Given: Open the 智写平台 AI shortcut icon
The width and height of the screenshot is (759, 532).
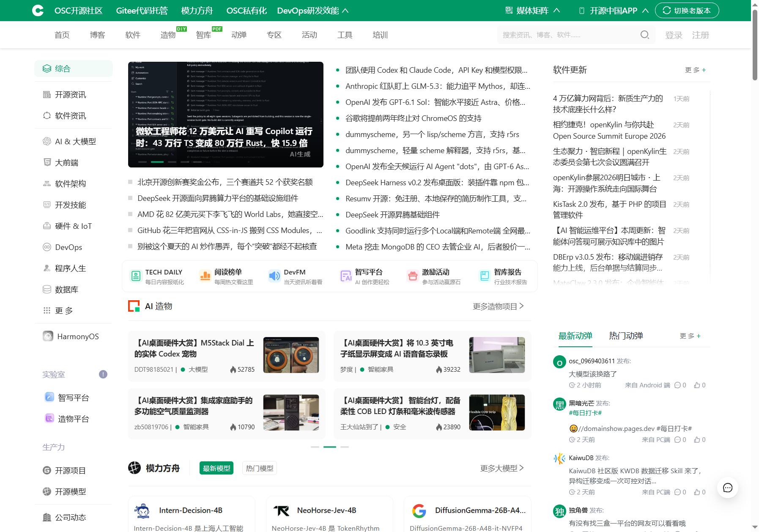Looking at the screenshot, I should (346, 276).
